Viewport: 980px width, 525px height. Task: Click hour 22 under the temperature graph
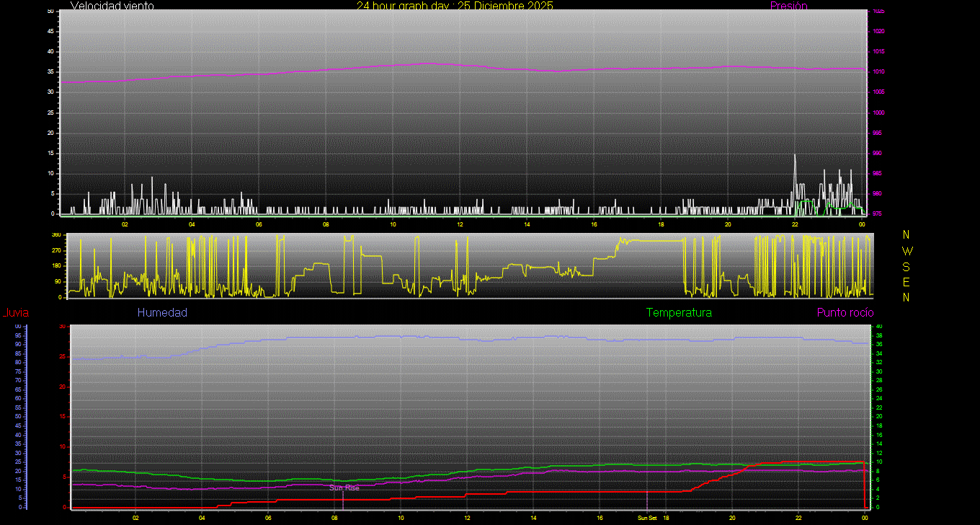pyautogui.click(x=798, y=518)
